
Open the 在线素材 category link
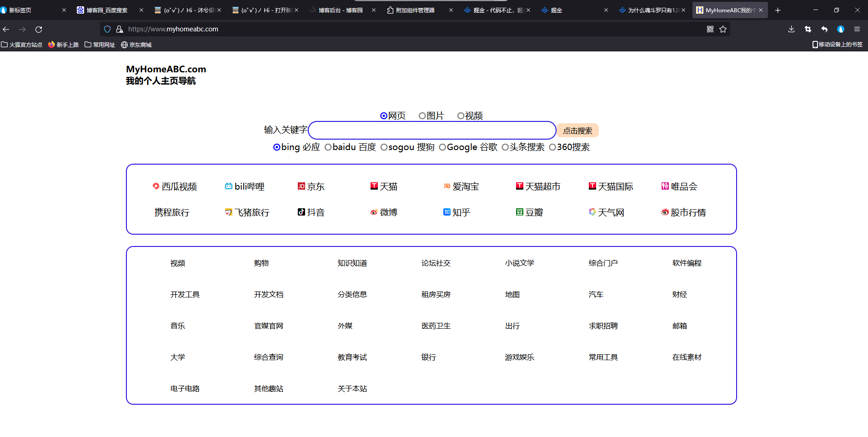click(687, 357)
